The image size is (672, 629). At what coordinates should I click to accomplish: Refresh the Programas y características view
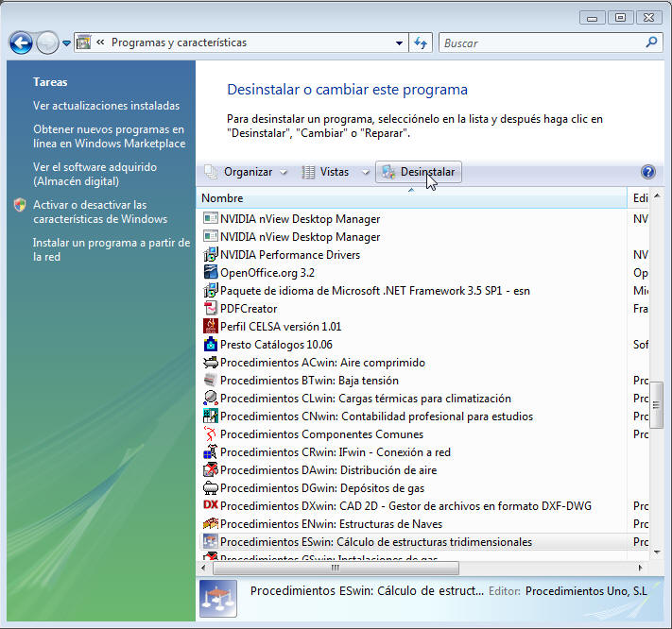point(421,42)
